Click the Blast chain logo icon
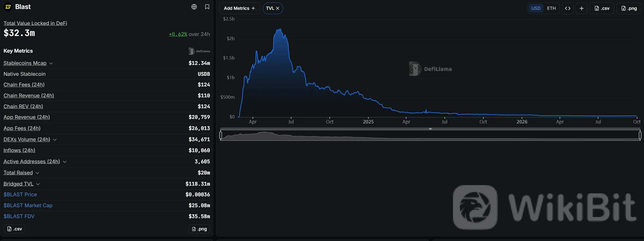Viewport: 644px width, 241px height. [8, 7]
